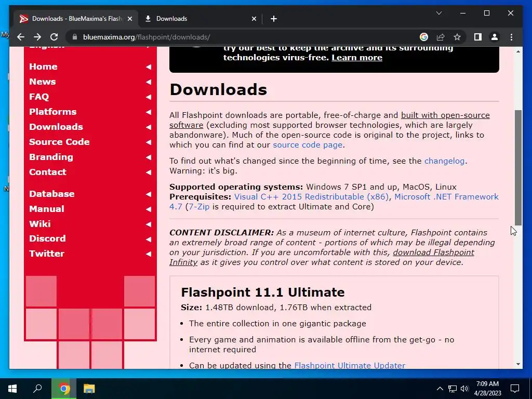
Task: Open the Chrome three-dot menu
Action: [x=511, y=37]
